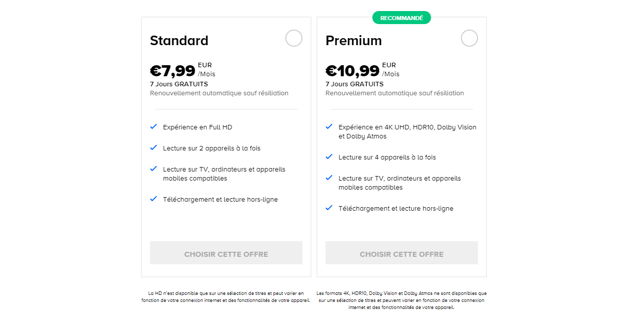Click the €10,99 price text
The image size is (644, 322).
click(353, 70)
